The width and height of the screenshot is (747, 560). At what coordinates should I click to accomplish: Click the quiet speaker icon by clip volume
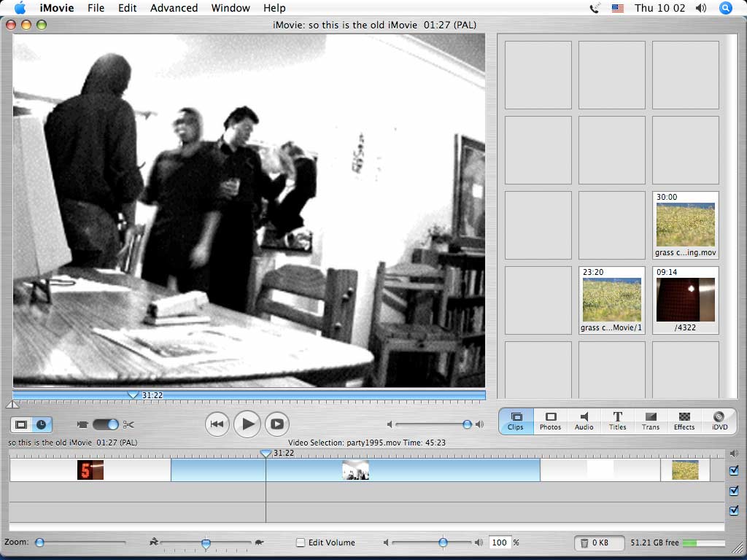(x=386, y=542)
